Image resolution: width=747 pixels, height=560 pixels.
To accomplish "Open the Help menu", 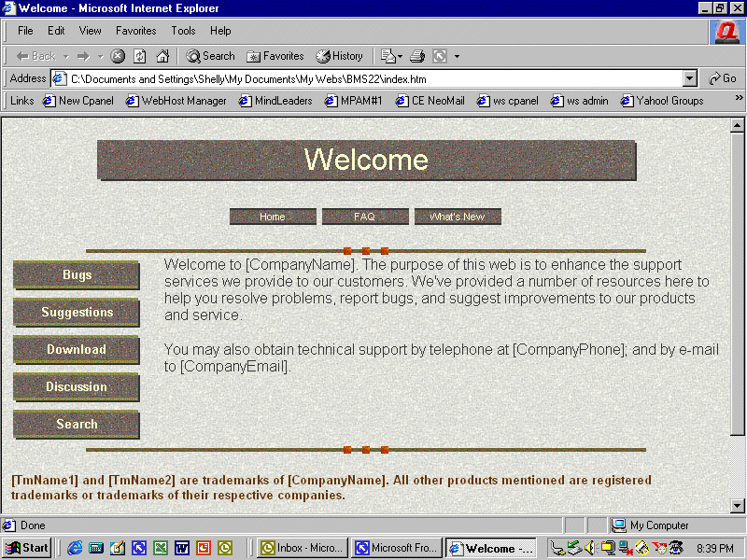I will (220, 31).
